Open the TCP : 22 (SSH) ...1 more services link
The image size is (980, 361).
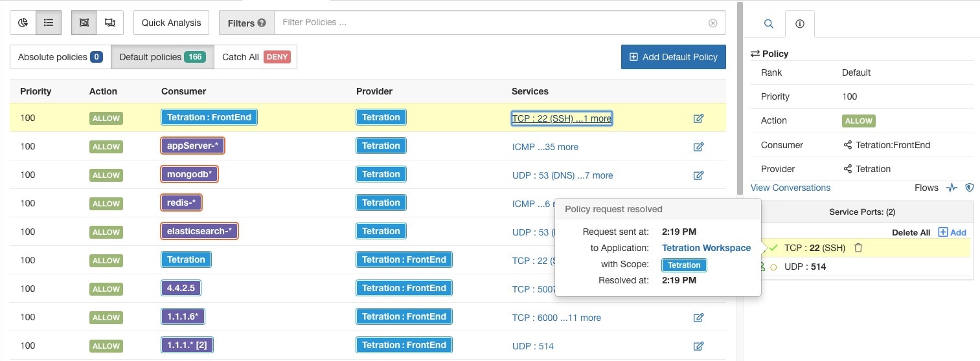pos(562,118)
